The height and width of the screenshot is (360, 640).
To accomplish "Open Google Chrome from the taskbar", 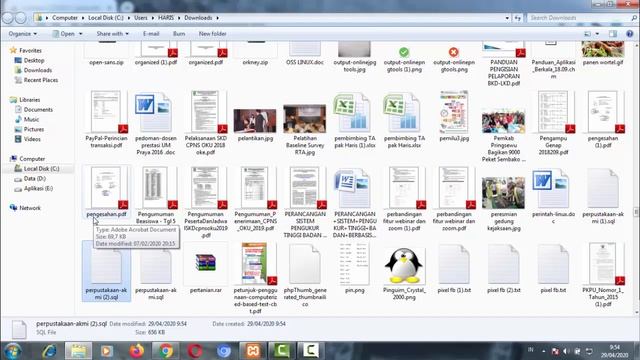I will tap(166, 351).
